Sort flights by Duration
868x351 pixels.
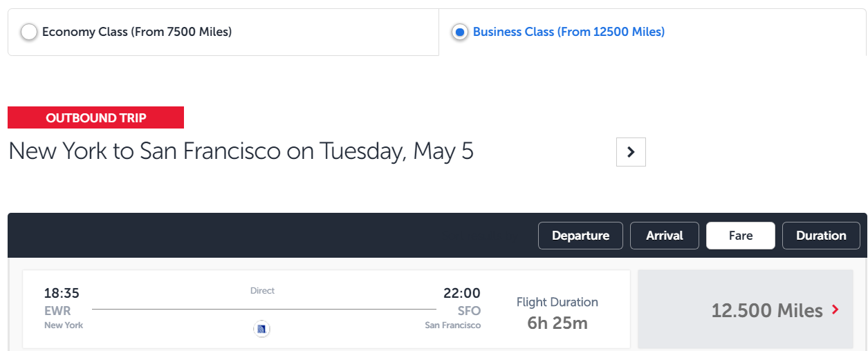pyautogui.click(x=821, y=236)
